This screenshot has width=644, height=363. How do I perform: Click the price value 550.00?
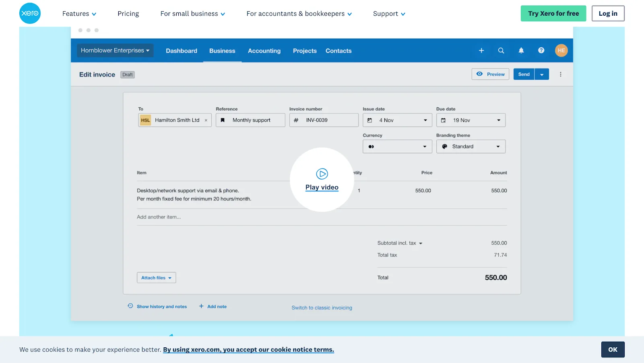(x=423, y=191)
